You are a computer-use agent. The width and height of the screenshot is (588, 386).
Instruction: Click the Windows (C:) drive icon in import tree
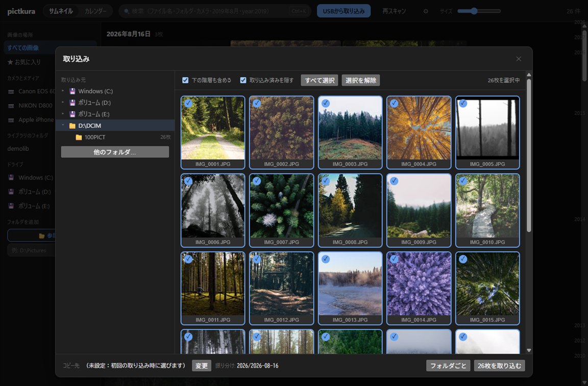pos(72,91)
